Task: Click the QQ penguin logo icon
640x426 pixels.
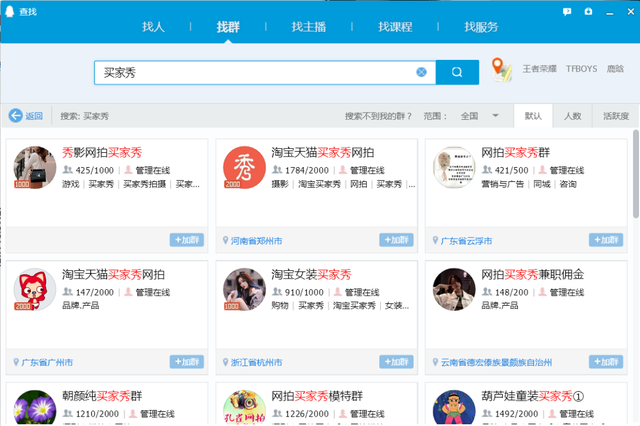Action: [x=9, y=11]
